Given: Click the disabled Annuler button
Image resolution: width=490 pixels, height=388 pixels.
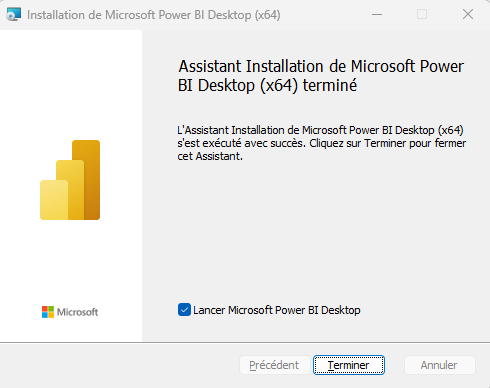Looking at the screenshot, I should click(439, 365).
